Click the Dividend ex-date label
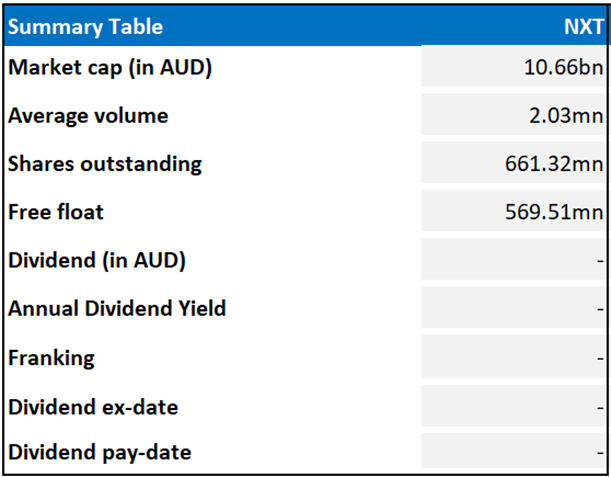The width and height of the screenshot is (611, 477). (93, 407)
